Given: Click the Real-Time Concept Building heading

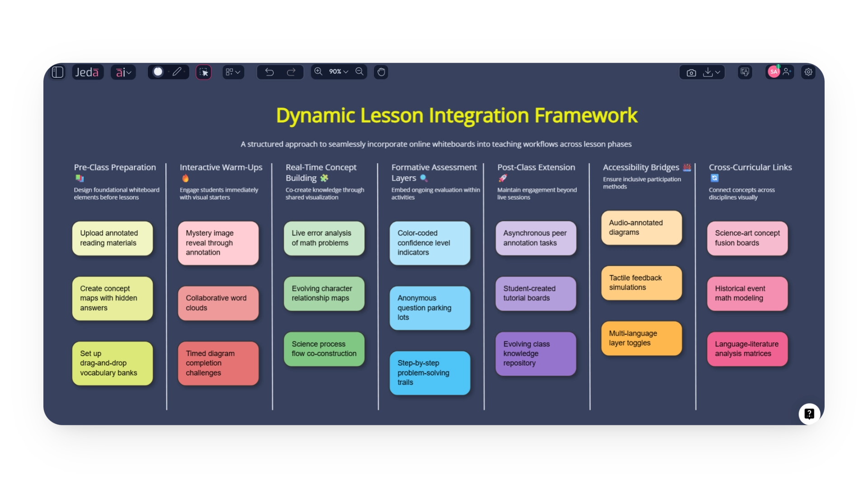Looking at the screenshot, I should point(321,173).
